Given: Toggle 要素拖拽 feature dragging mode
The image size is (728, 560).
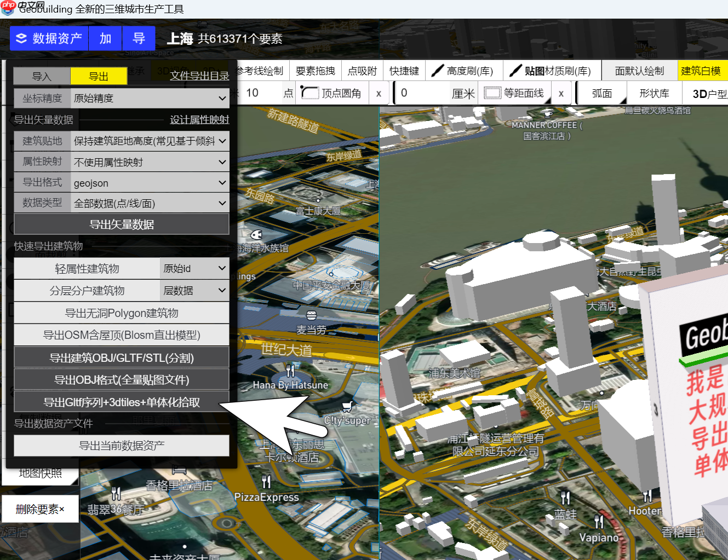Looking at the screenshot, I should click(x=316, y=70).
